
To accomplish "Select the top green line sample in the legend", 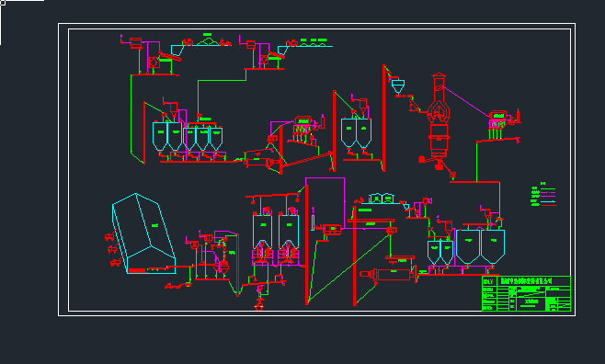I will [x=548, y=188].
